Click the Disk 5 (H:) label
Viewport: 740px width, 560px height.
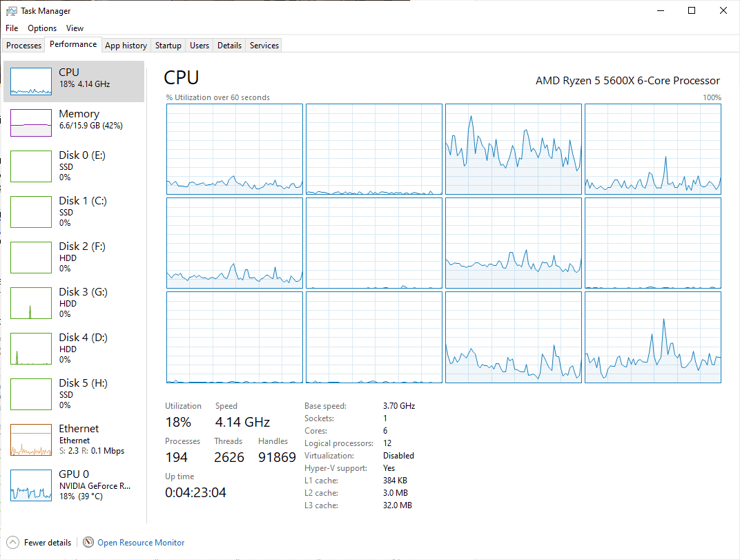pos(83,383)
